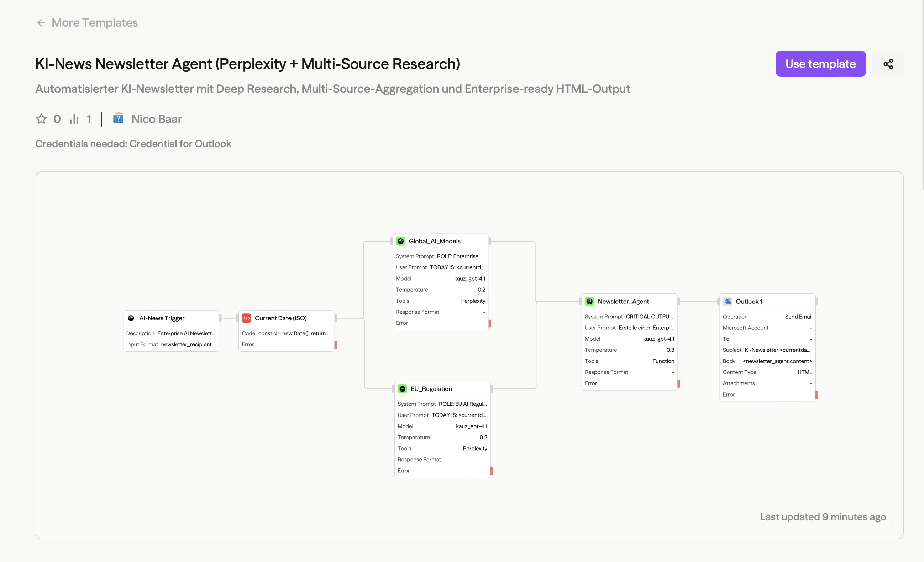Click the Current Date (ISO) Code row
The image size is (924, 562).
[286, 333]
